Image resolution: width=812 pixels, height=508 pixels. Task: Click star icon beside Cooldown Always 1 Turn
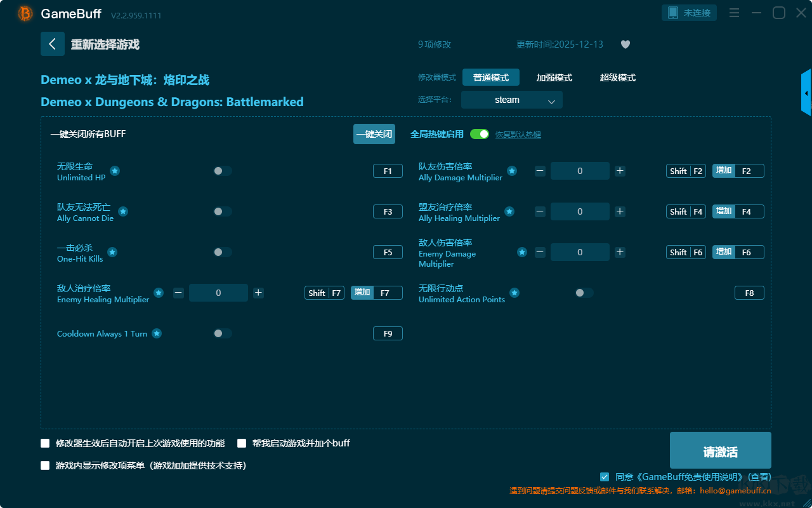(x=157, y=333)
